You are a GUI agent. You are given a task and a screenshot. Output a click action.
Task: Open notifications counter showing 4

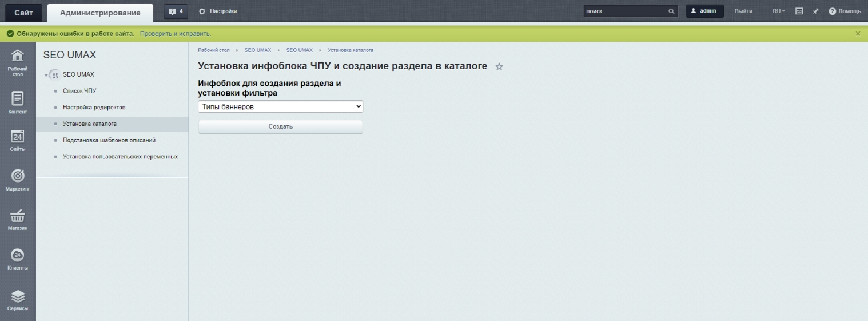(x=176, y=11)
